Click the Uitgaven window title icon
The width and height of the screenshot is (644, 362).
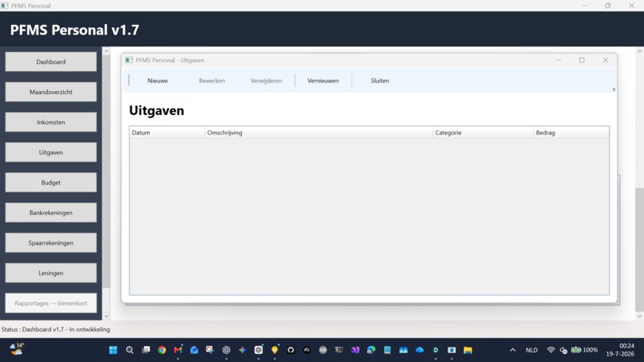point(129,60)
